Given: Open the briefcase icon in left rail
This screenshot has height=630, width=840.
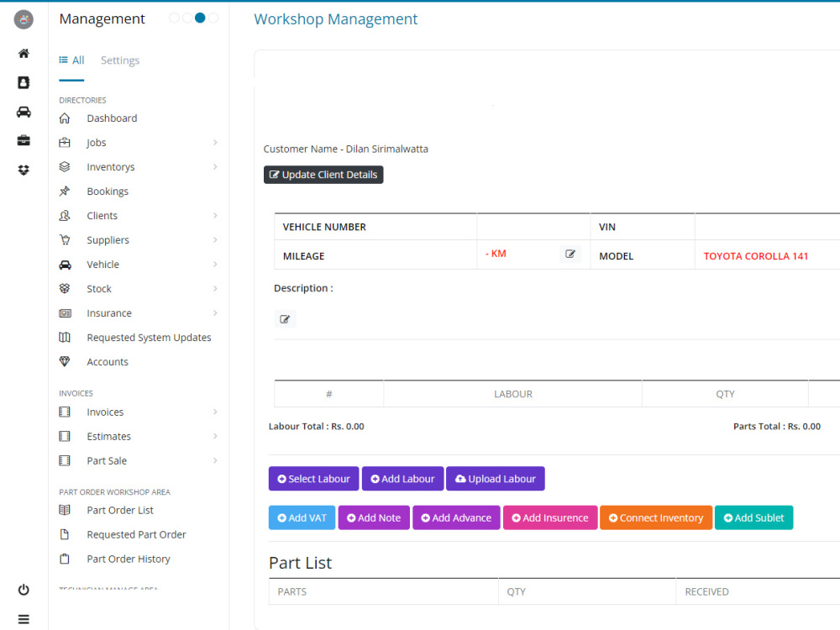Looking at the screenshot, I should click(24, 140).
